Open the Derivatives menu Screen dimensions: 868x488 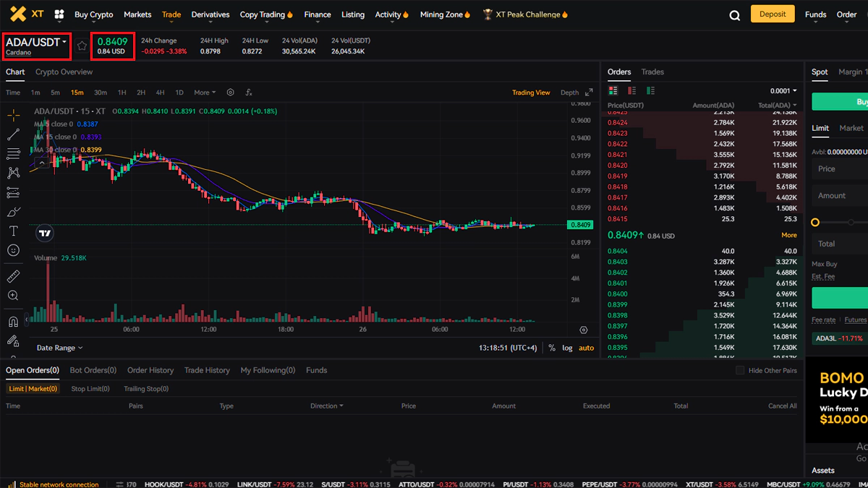click(x=210, y=14)
